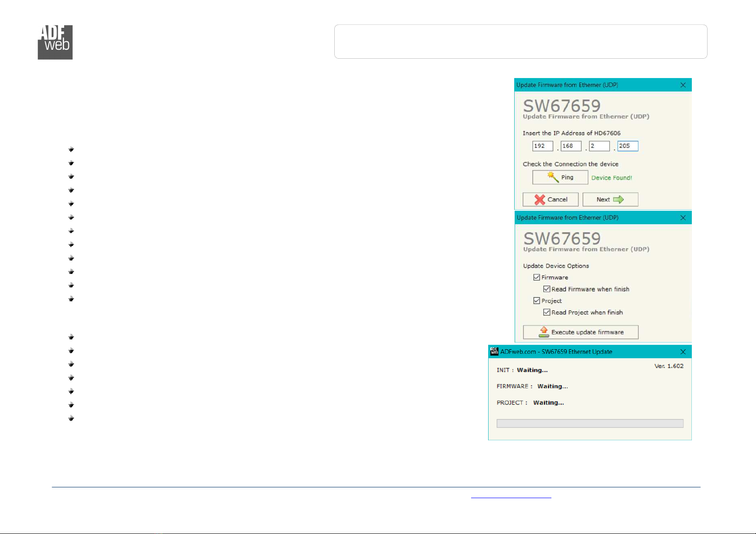Image resolution: width=756 pixels, height=534 pixels.
Task: Close the IP address Update Firmware dialog
Action: 683,85
